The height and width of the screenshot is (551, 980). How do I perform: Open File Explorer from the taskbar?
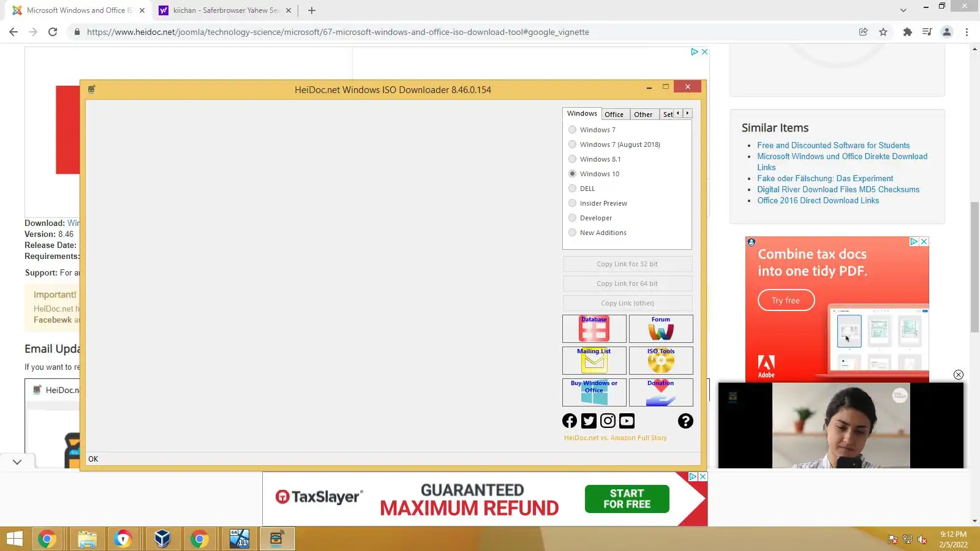(x=88, y=539)
